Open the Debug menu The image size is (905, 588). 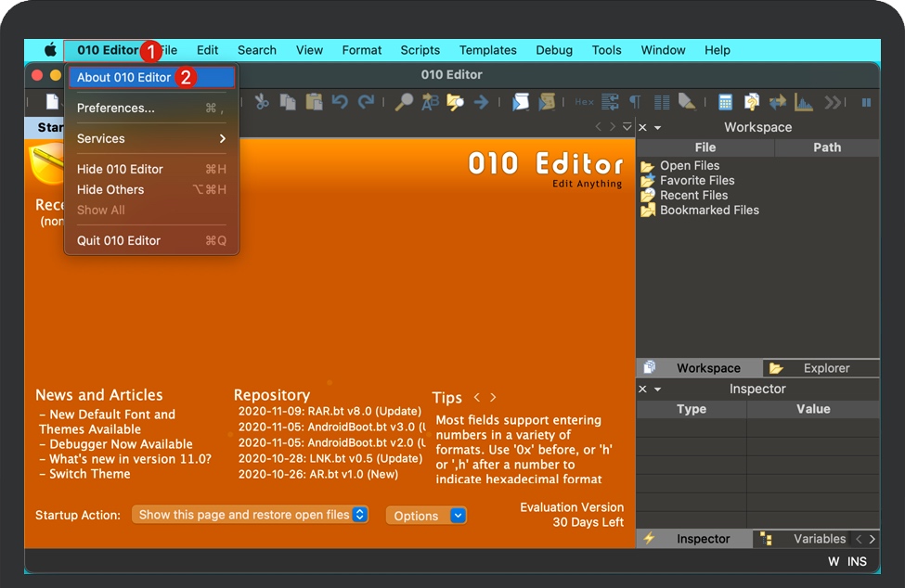point(554,50)
